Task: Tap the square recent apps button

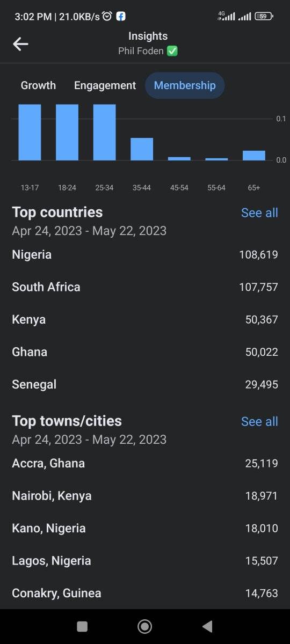Action: tap(82, 626)
